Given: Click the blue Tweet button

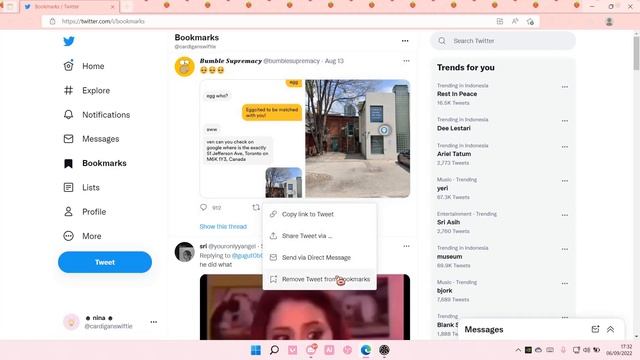Looking at the screenshot, I should [105, 262].
